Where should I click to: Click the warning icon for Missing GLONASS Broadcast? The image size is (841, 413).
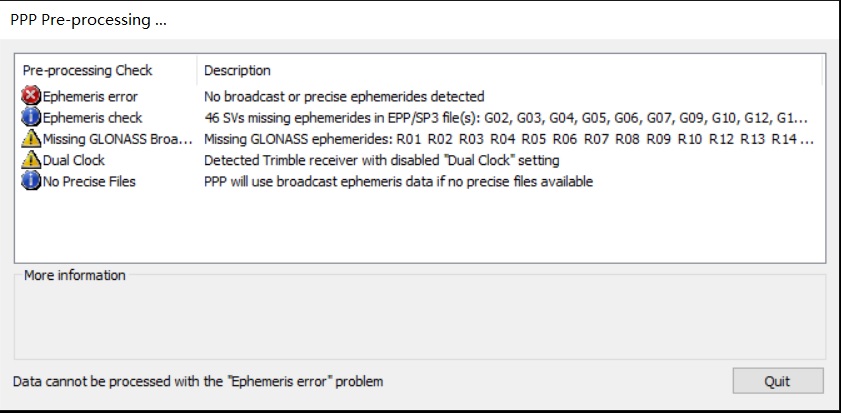(31, 139)
